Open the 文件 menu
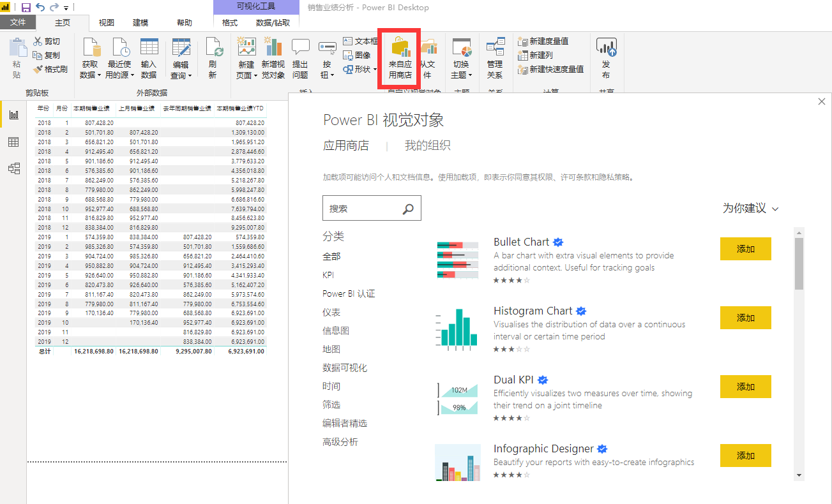The image size is (832, 504). point(19,22)
